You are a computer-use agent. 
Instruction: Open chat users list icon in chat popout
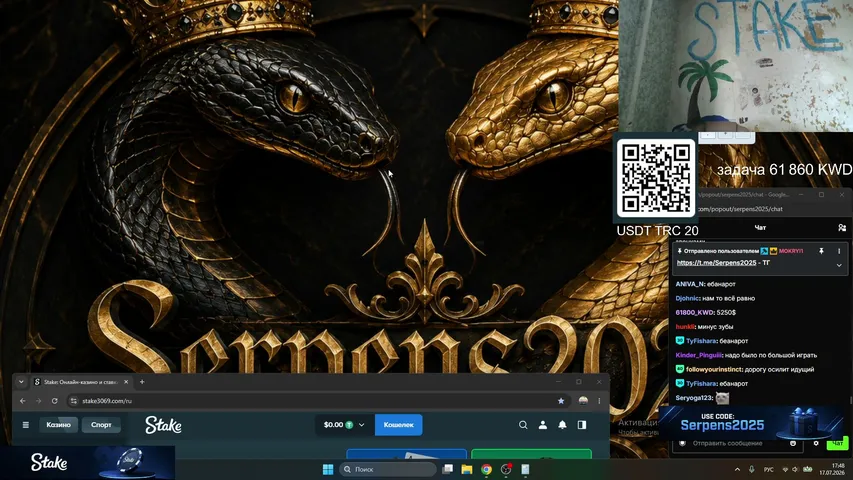point(842,227)
